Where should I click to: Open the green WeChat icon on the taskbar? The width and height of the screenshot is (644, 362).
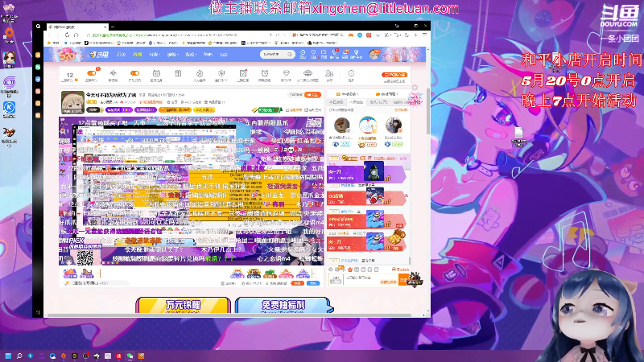click(130, 356)
